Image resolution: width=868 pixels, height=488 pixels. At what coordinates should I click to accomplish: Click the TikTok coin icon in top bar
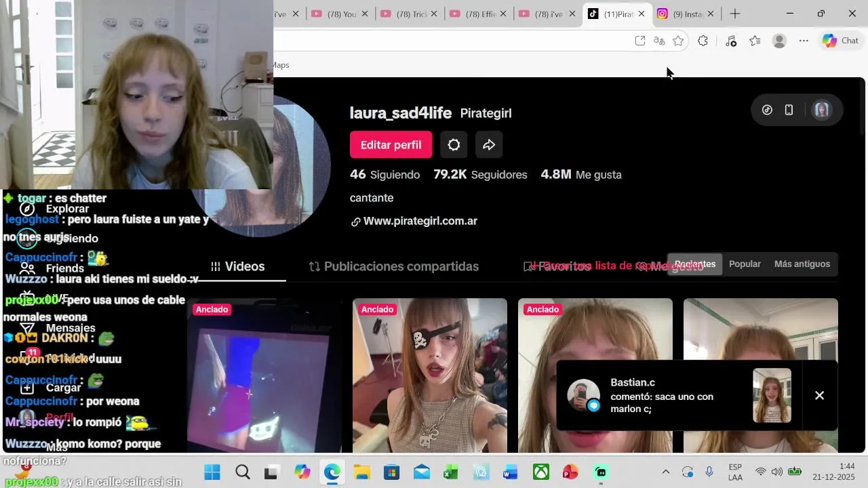pos(767,110)
